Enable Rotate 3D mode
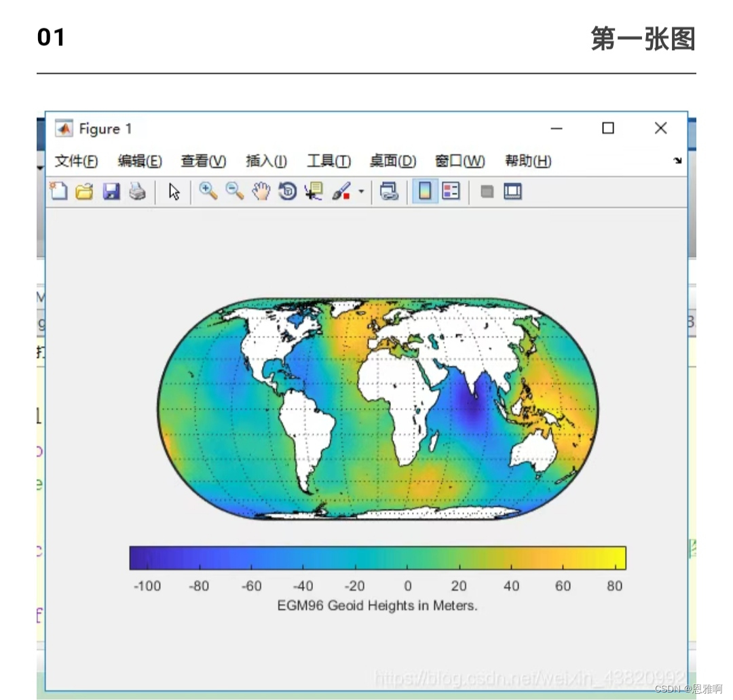The image size is (733, 700). (286, 191)
